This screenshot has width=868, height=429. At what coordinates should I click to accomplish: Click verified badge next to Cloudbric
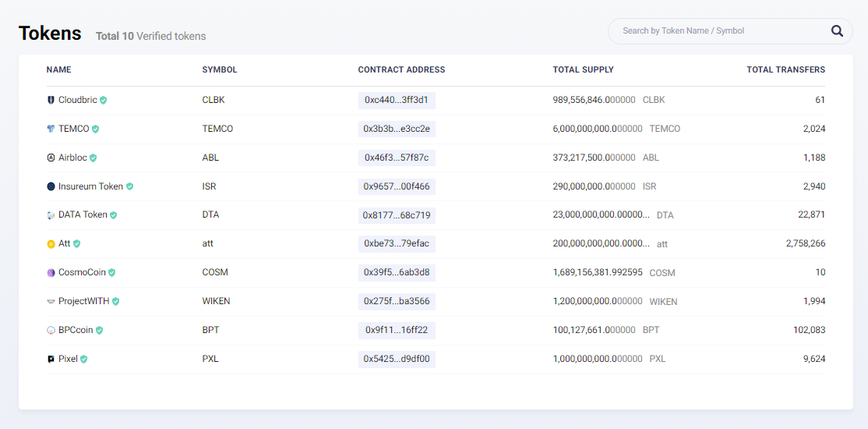tap(104, 101)
